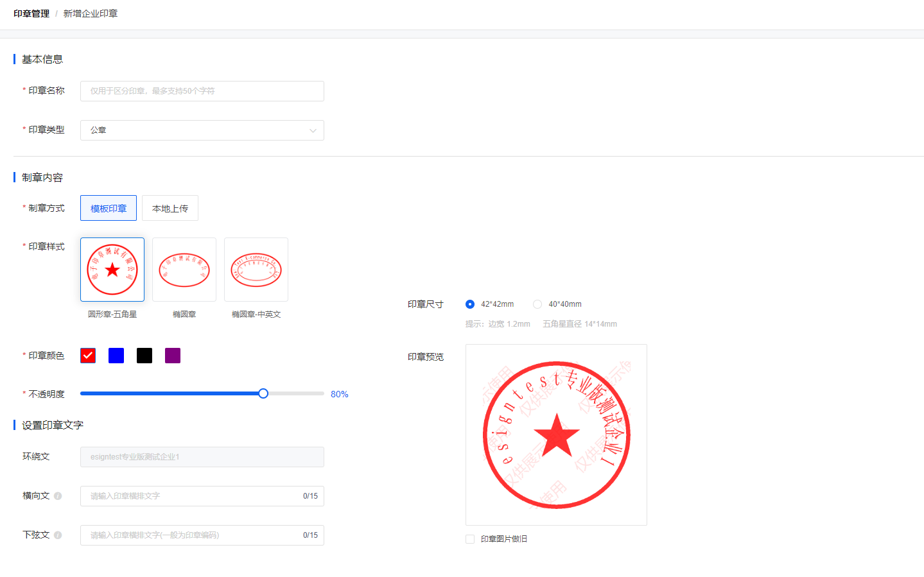Viewport: 924px width, 577px height.
Task: Click the 印章类型 dropdown arrow
Action: point(313,131)
